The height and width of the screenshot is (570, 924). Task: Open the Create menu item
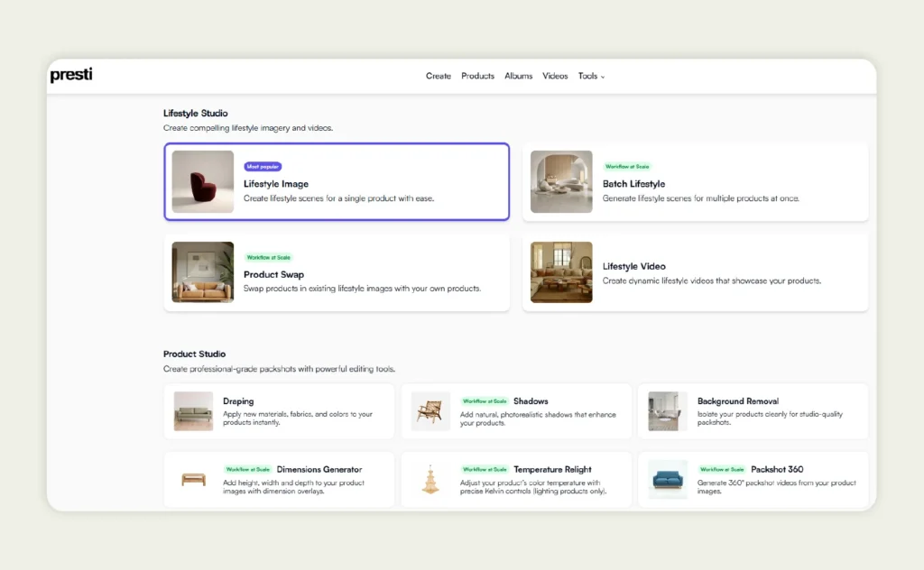[x=439, y=77]
